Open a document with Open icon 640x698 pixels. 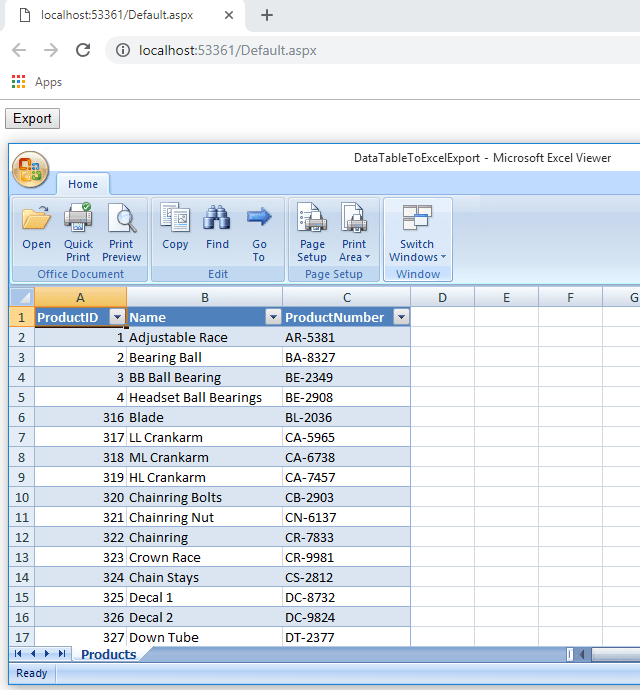(36, 227)
